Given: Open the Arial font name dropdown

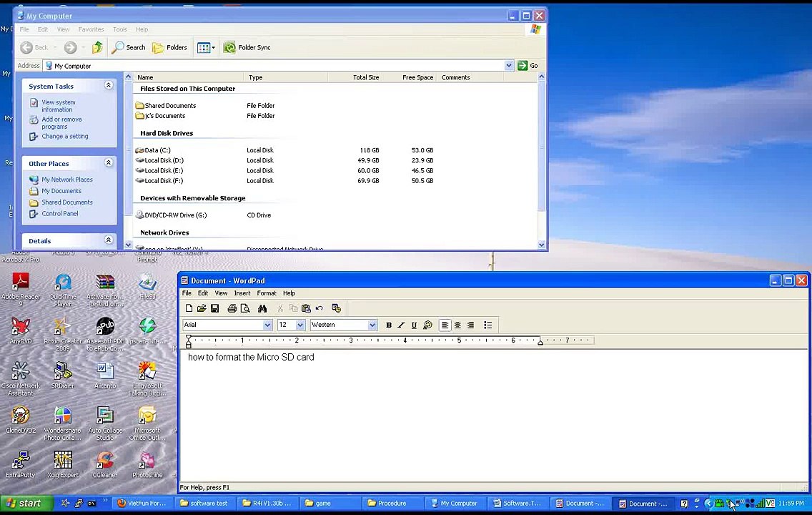Looking at the screenshot, I should pos(267,325).
